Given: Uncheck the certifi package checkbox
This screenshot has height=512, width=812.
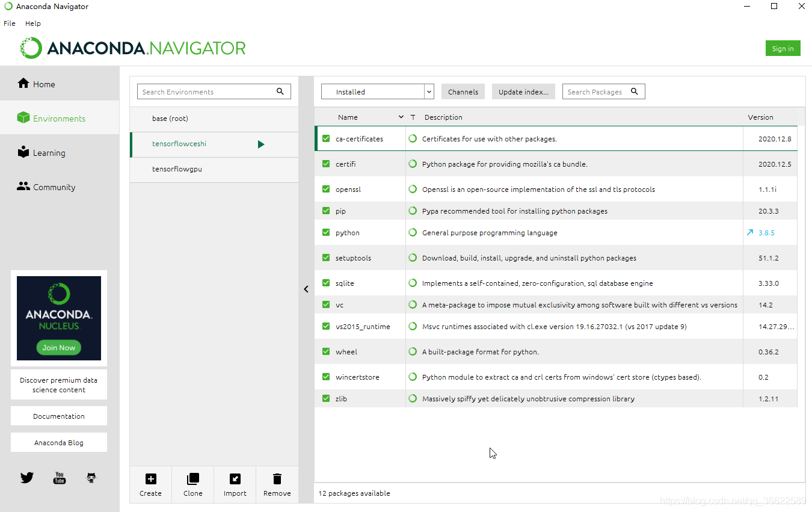Looking at the screenshot, I should click(x=326, y=164).
